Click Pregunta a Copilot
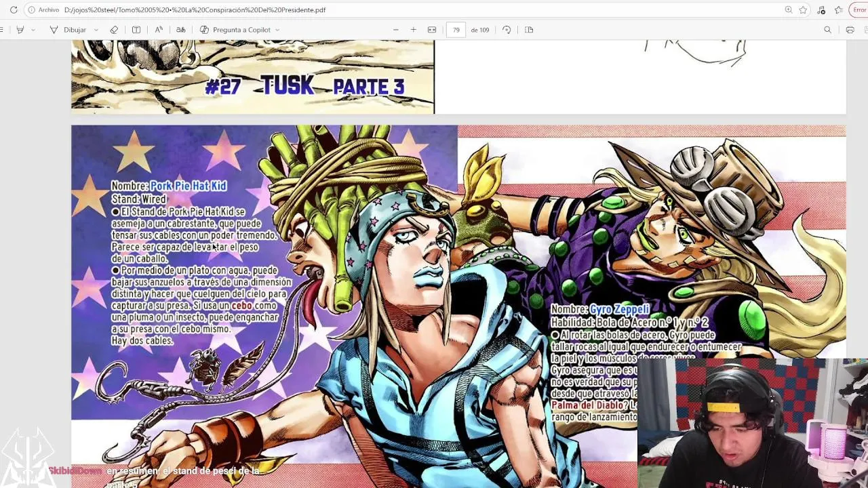868x488 pixels. click(x=235, y=30)
